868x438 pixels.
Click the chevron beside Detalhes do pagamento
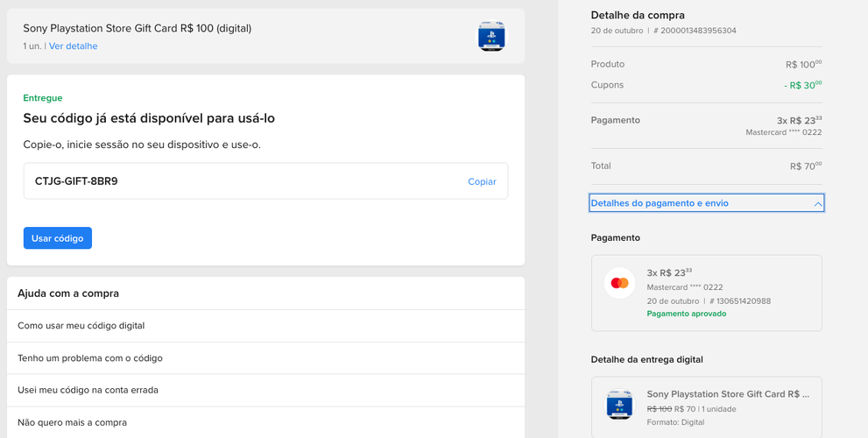click(817, 204)
